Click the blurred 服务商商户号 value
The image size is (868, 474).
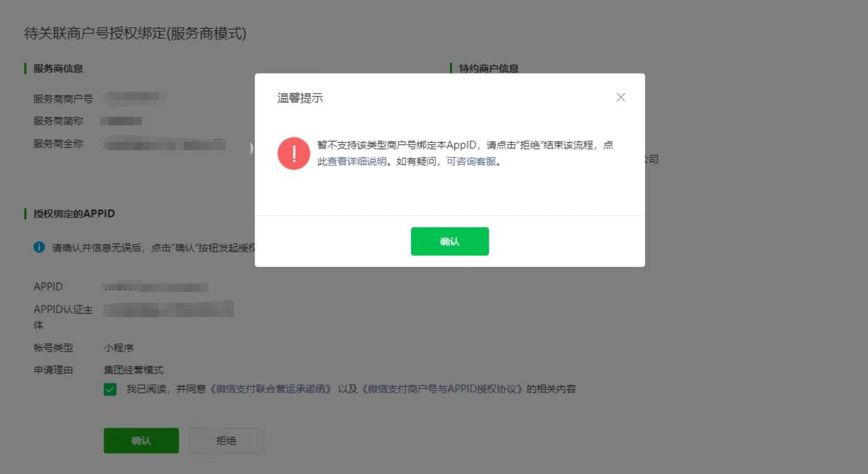coord(134,98)
